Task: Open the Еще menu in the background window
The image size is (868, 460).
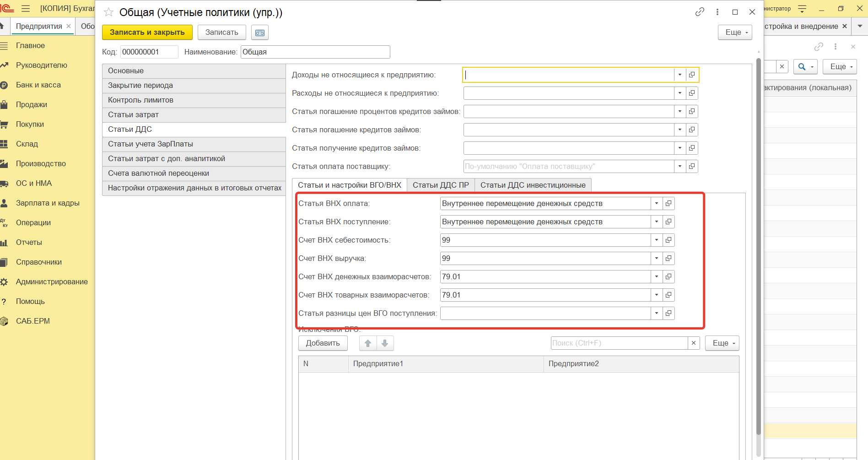Action: pyautogui.click(x=840, y=67)
